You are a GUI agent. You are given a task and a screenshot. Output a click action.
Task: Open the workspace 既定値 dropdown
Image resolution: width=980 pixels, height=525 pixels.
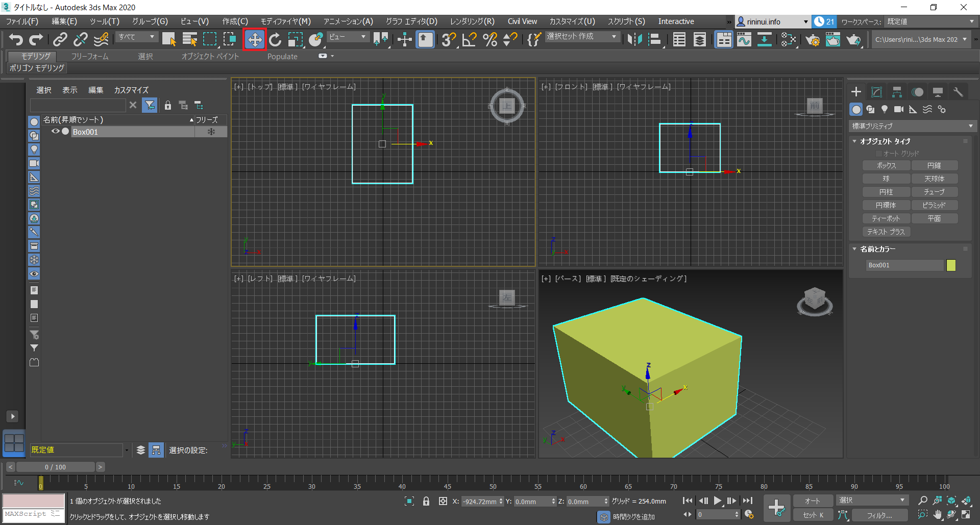click(x=929, y=21)
